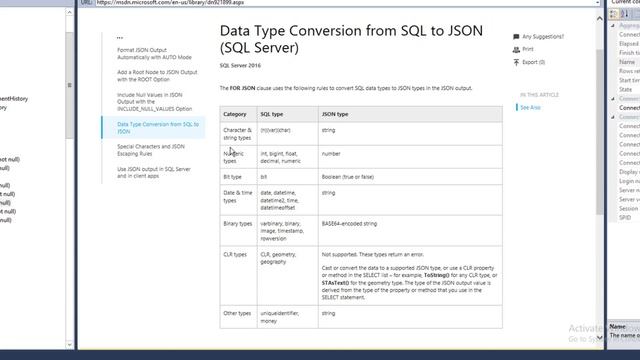
Task: Click the Character & string types cell
Action: (238, 134)
